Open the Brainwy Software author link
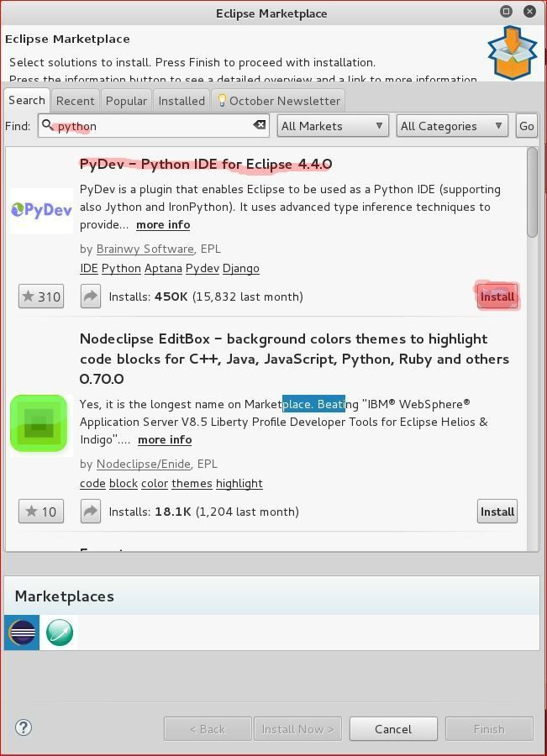The image size is (547, 756). click(x=145, y=249)
